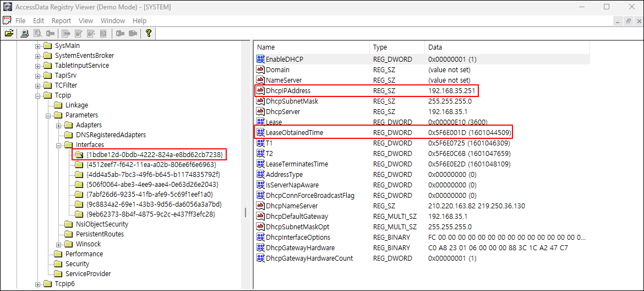644x291 pixels.
Task: Select key {7abf26d6-9235-41fb-afe9-5c69f1eef1a0}
Action: tap(150, 195)
